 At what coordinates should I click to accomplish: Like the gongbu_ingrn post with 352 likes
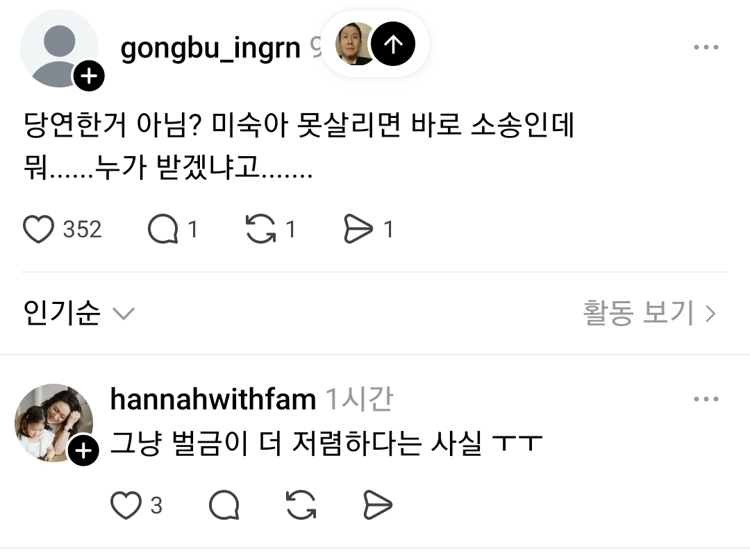[38, 230]
